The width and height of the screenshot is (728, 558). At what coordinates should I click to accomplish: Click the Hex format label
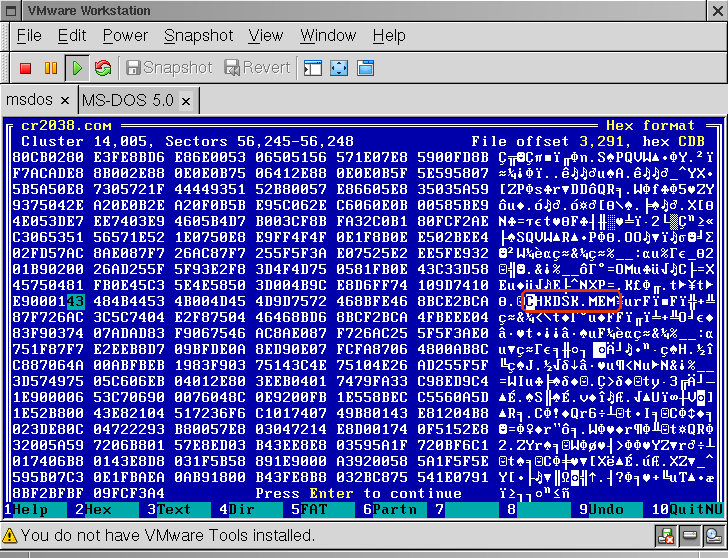tap(650, 126)
